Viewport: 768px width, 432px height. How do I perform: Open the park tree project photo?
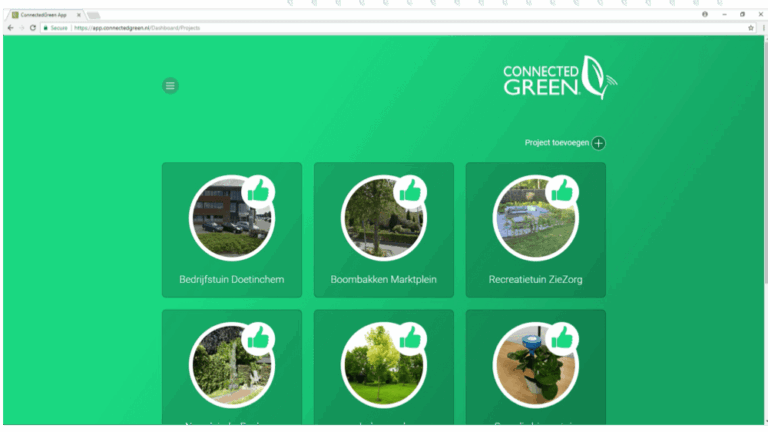(384, 365)
